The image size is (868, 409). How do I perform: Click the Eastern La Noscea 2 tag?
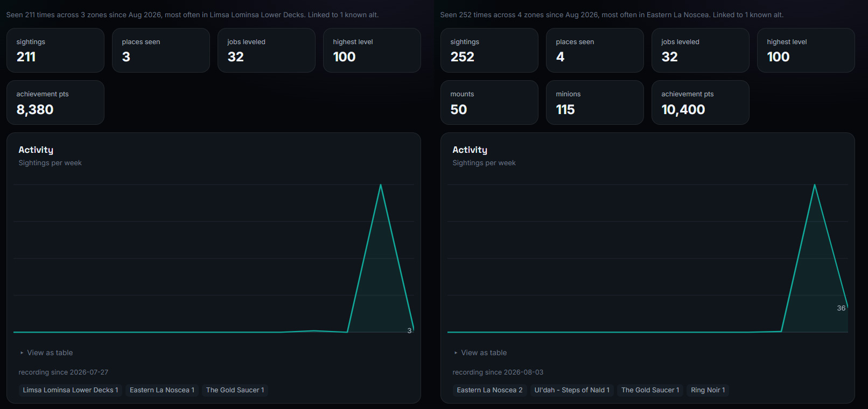coord(489,390)
